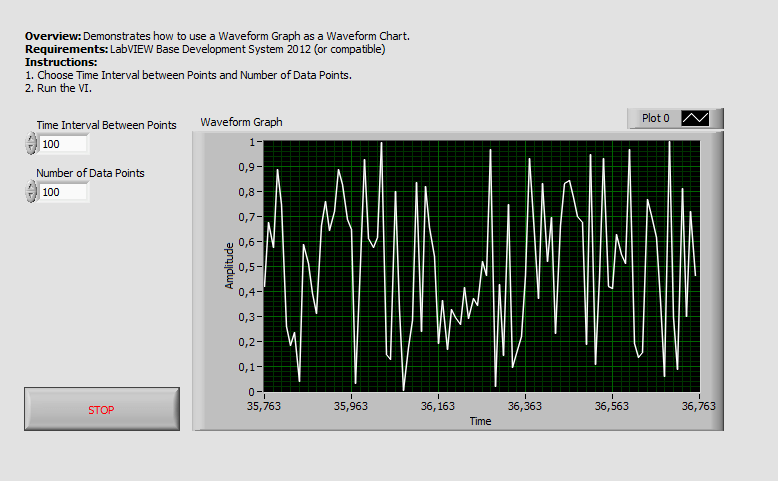Decrement the Number of Data Points value
The height and width of the screenshot is (481, 778).
tap(31, 197)
